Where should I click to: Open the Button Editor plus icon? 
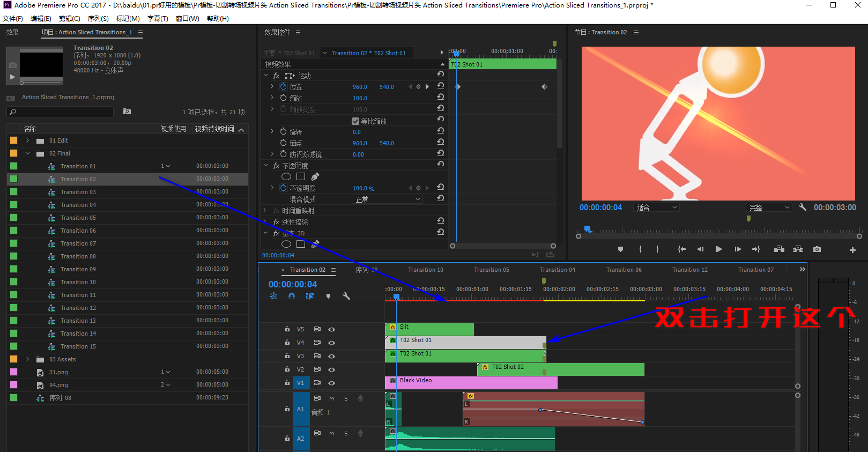852,250
